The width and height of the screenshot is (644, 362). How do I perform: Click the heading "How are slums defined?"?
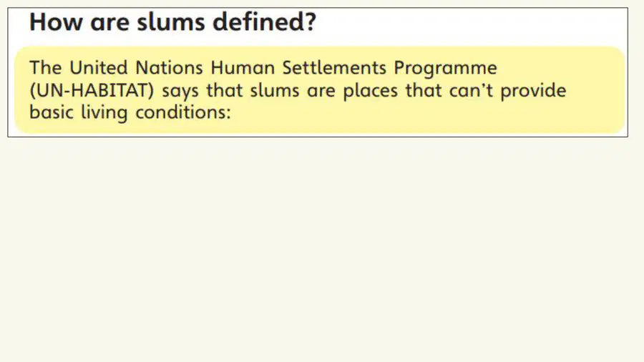(173, 21)
